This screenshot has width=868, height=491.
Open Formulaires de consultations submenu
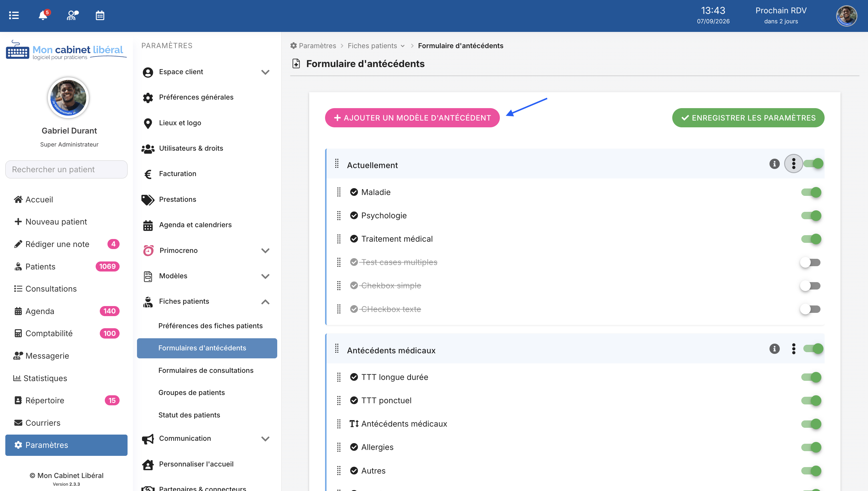[206, 370]
